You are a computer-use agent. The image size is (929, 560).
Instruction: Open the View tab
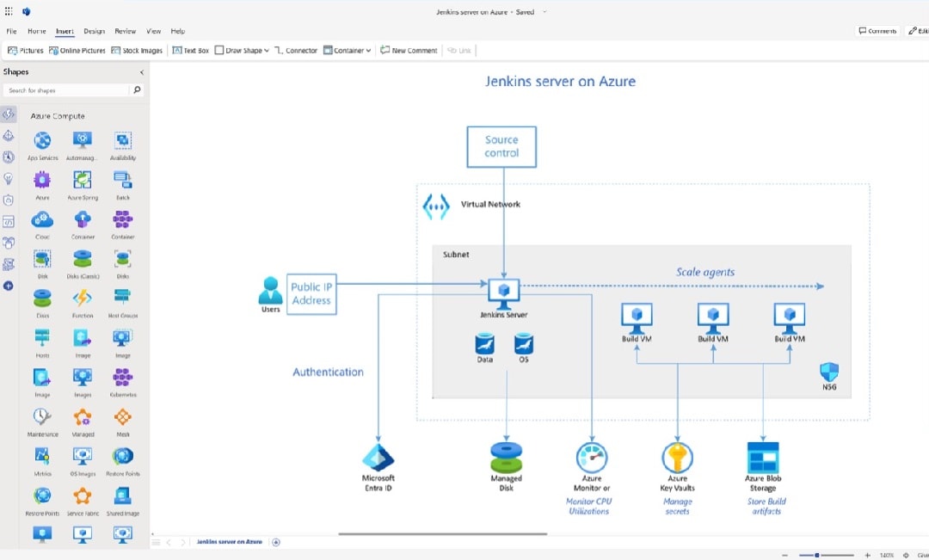click(153, 31)
